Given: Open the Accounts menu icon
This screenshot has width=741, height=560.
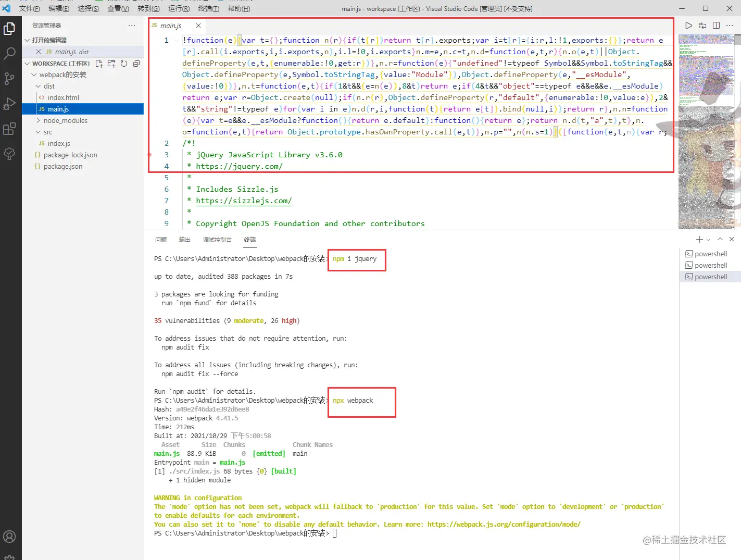Looking at the screenshot, I should pos(9,537).
